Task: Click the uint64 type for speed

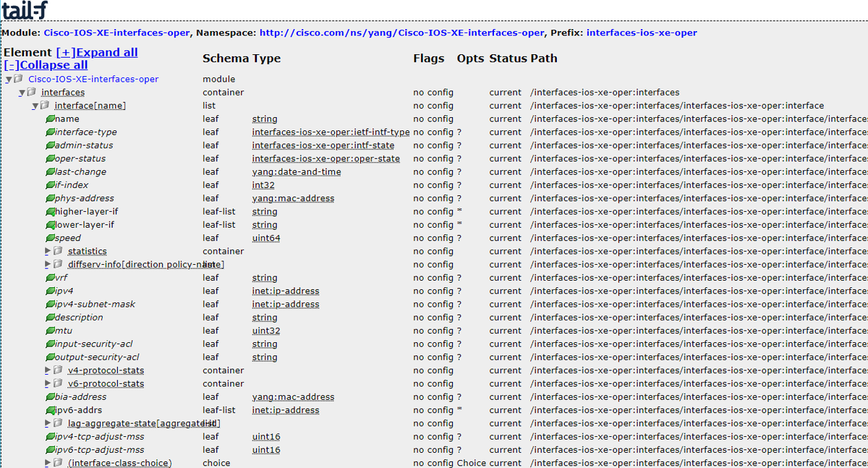Action: 266,238
